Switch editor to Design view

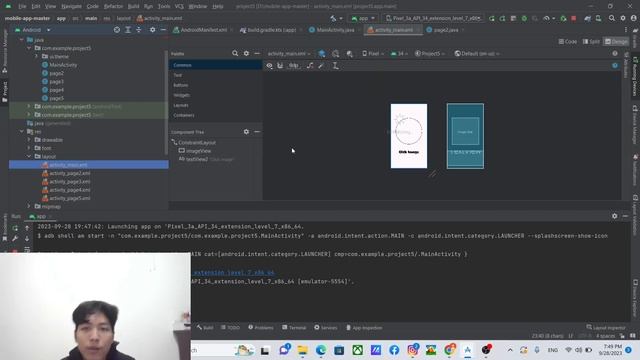point(616,42)
